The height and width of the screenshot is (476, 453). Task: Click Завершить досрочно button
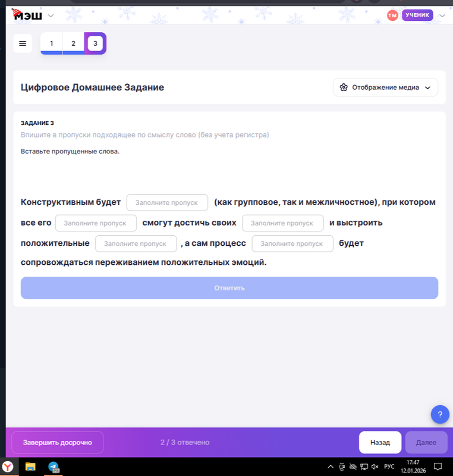[57, 442]
